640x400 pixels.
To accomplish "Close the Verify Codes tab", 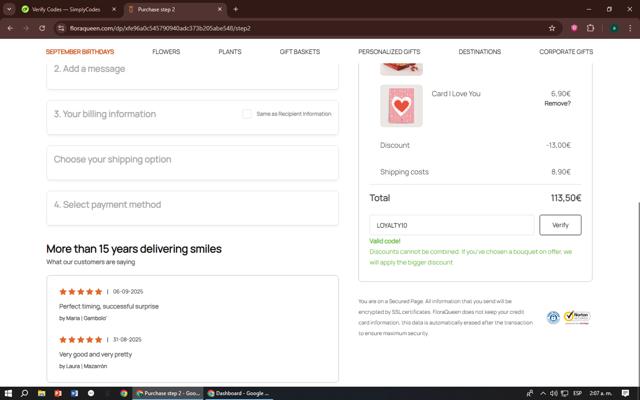I will click(x=114, y=9).
